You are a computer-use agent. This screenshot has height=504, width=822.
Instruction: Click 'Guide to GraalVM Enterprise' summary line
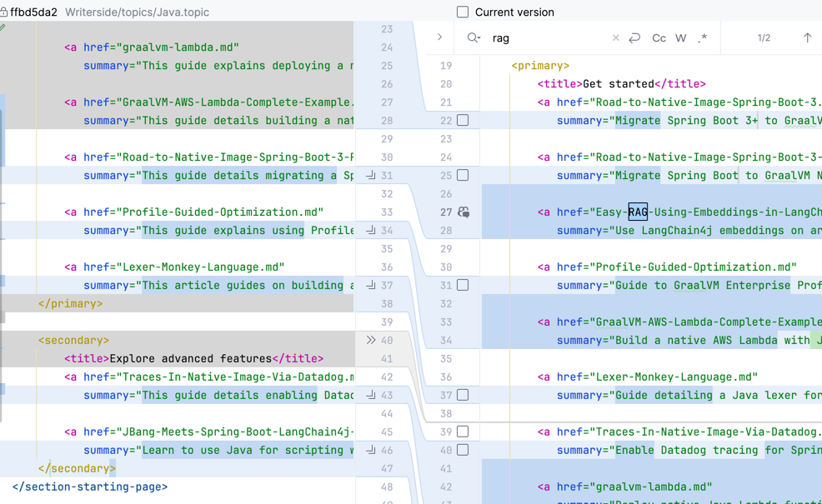tap(689, 286)
